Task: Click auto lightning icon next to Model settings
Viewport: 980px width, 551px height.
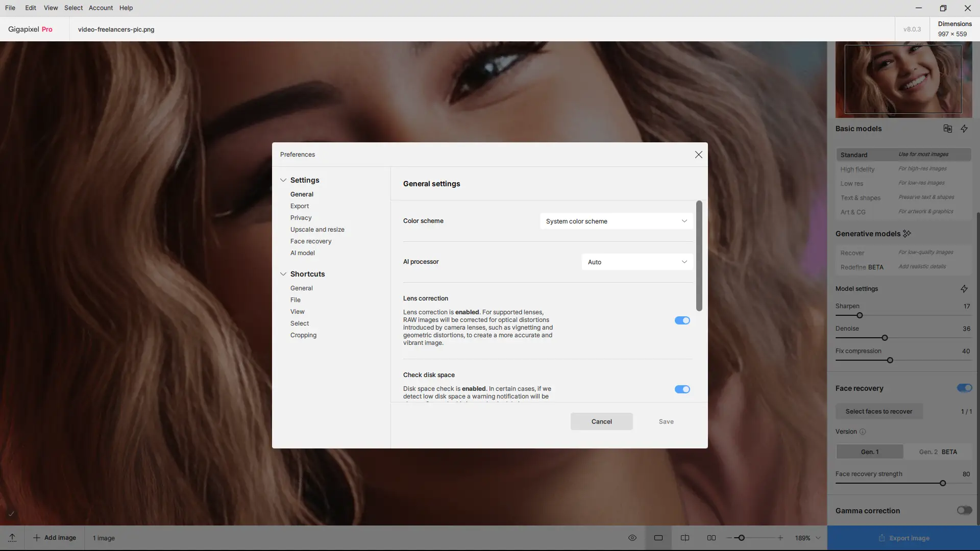Action: pos(964,289)
